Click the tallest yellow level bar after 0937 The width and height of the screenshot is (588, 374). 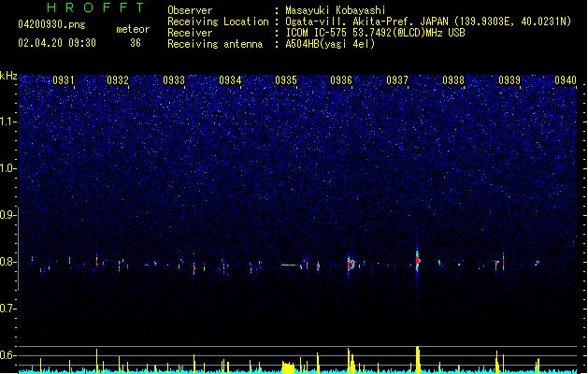[x=418, y=360]
